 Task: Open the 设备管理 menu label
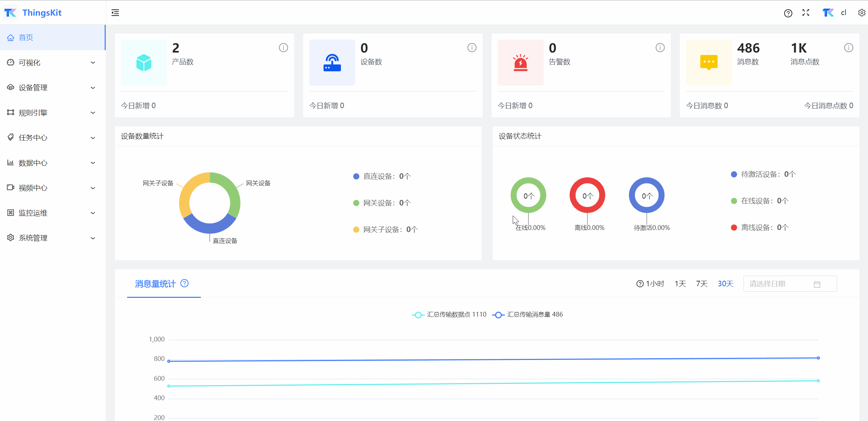pyautogui.click(x=33, y=88)
